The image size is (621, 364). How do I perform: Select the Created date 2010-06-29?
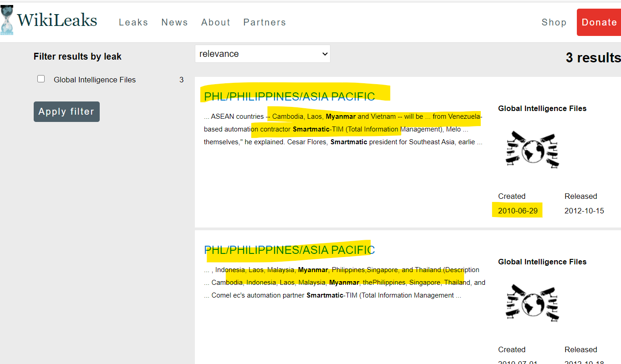pyautogui.click(x=518, y=211)
